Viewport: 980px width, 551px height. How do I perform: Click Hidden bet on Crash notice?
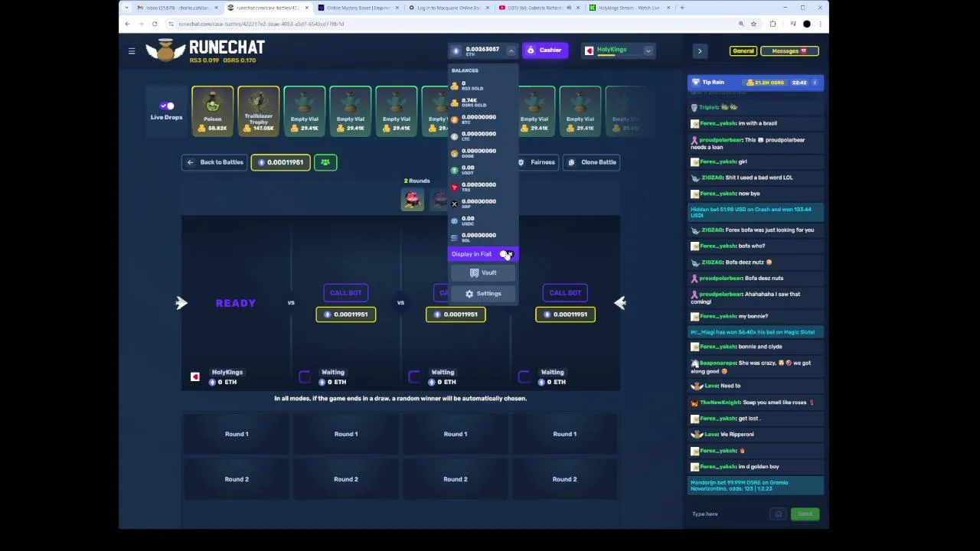[756, 212]
